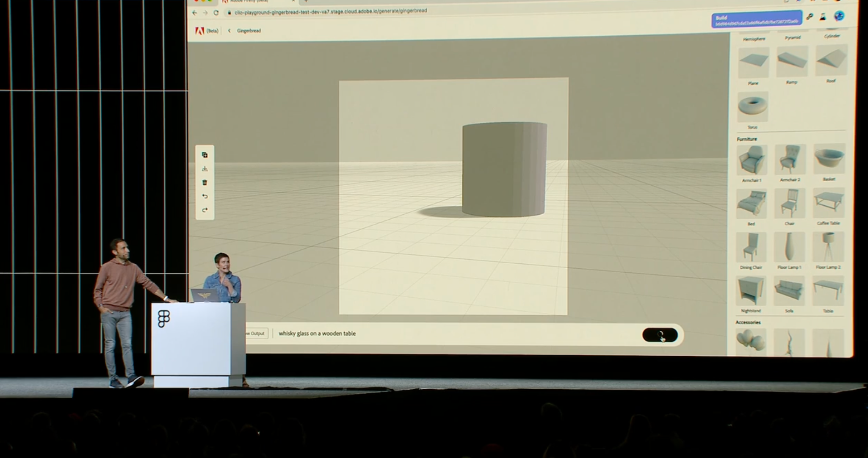The width and height of the screenshot is (868, 458).
Task: Click the browser extension icon beside the key
Action: coord(823,17)
